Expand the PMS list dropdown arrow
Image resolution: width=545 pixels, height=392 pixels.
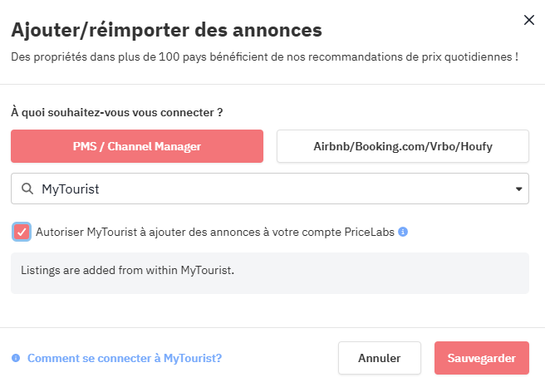pos(519,189)
